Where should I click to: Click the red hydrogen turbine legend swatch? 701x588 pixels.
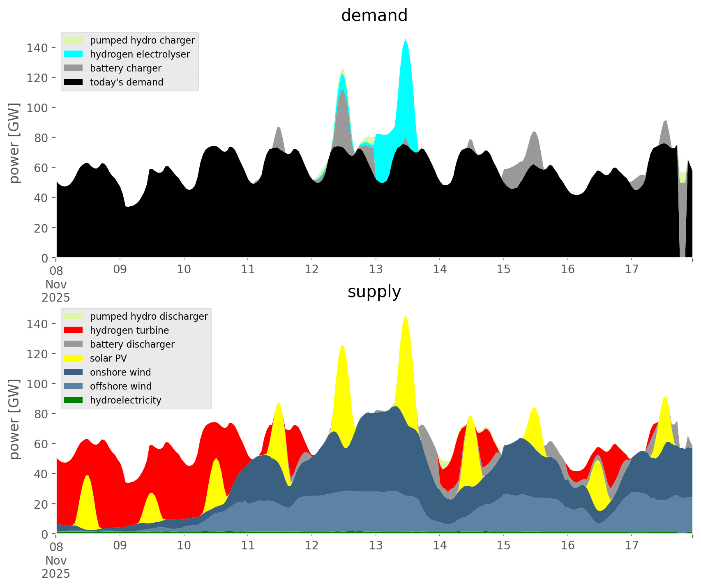point(74,330)
